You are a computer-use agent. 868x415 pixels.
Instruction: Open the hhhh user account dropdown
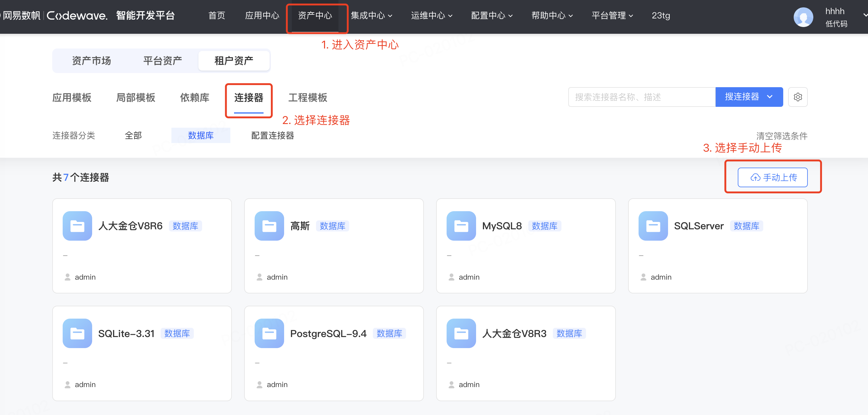(x=865, y=15)
